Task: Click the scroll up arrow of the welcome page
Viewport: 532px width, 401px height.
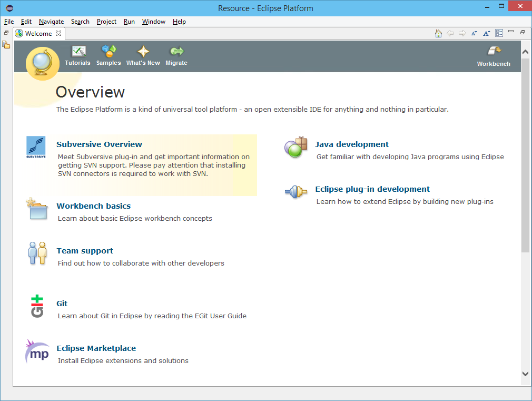Action: click(525, 52)
